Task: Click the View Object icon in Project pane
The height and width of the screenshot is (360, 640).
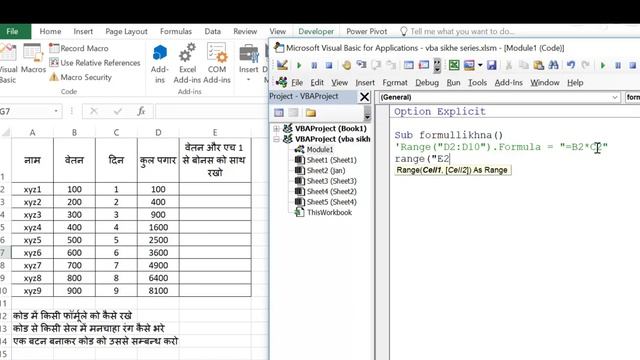Action: pos(293,113)
